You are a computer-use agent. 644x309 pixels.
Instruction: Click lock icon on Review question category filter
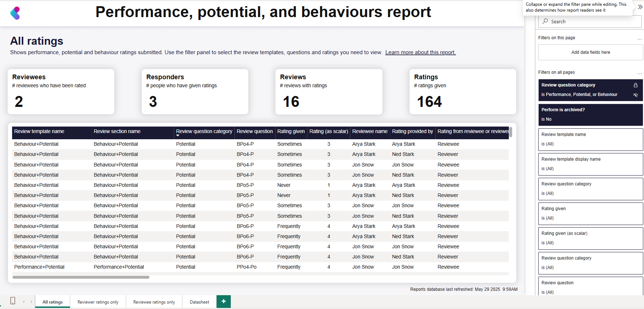[636, 85]
